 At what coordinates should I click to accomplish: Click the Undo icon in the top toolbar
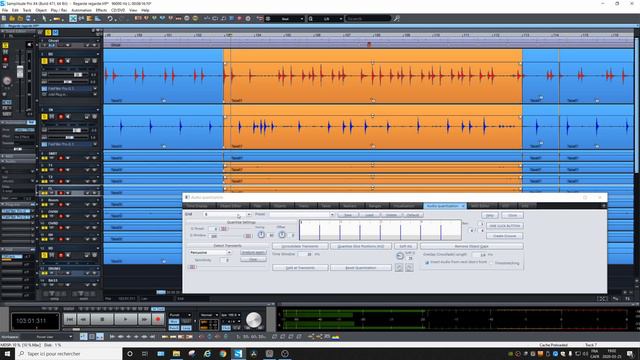coord(110,18)
